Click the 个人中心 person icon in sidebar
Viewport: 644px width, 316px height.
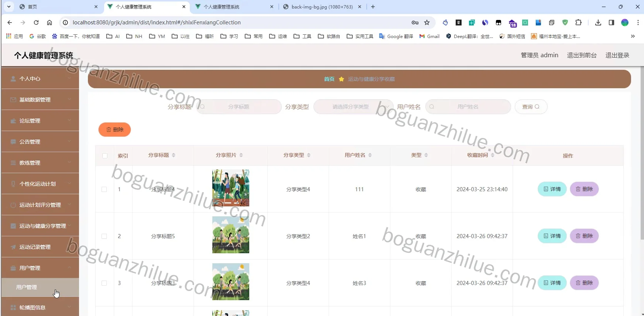tap(13, 79)
